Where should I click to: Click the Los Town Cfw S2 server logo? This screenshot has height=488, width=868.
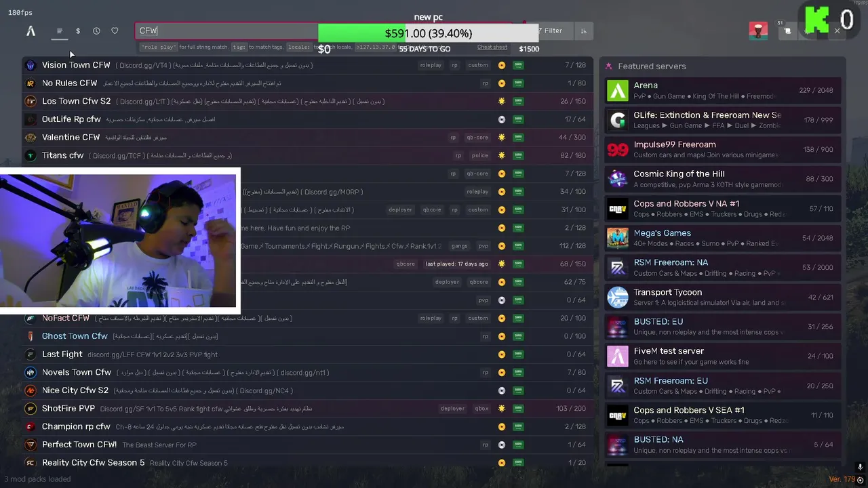[x=31, y=101]
